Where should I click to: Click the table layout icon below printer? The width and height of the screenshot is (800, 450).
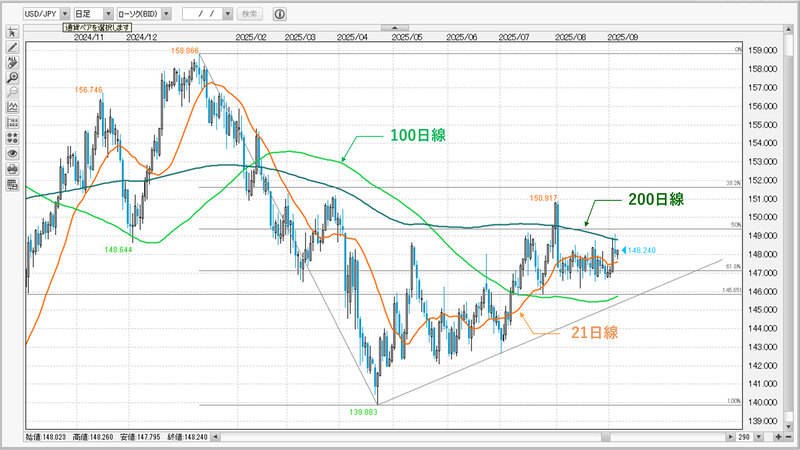tap(12, 185)
